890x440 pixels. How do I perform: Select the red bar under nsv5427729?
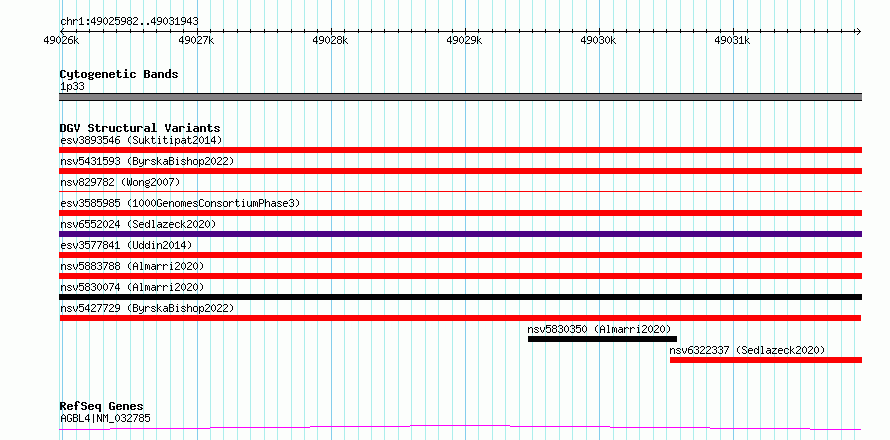(x=460, y=318)
